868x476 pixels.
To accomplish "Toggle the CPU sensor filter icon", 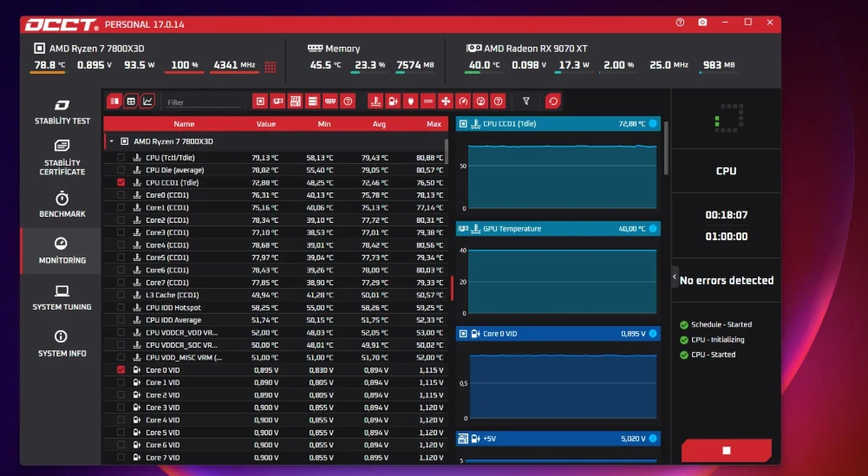I will (260, 101).
